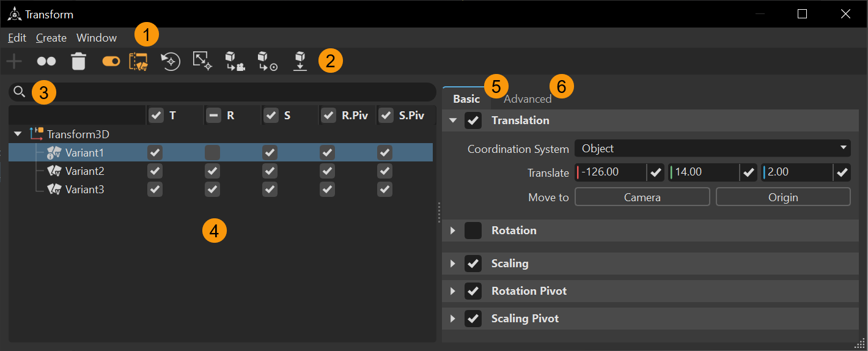Collapse the Transform3D tree node
Image resolution: width=868 pixels, height=351 pixels.
[x=18, y=134]
